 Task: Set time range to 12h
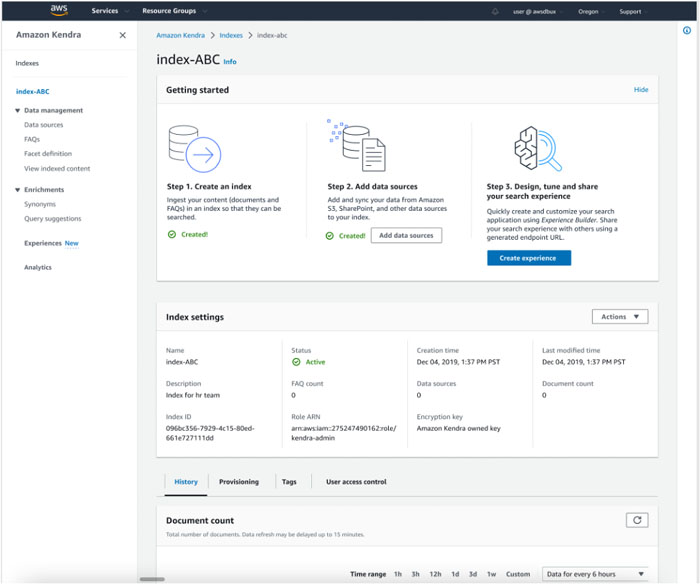pyautogui.click(x=435, y=574)
